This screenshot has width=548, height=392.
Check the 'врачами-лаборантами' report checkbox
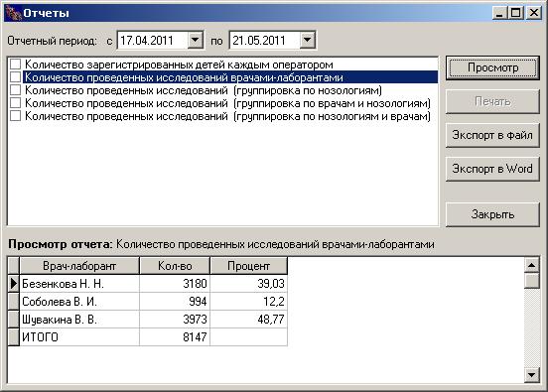coord(15,77)
